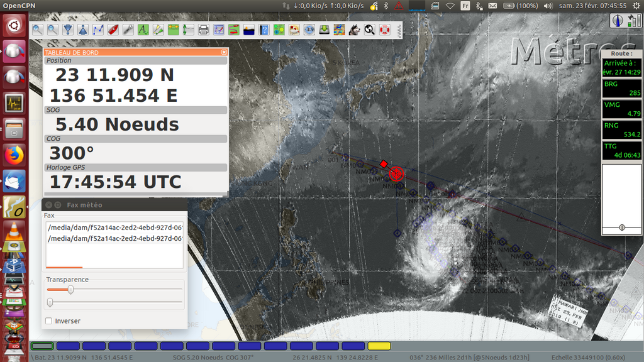Toggle the show text 'A' toolbar icon

(143, 30)
